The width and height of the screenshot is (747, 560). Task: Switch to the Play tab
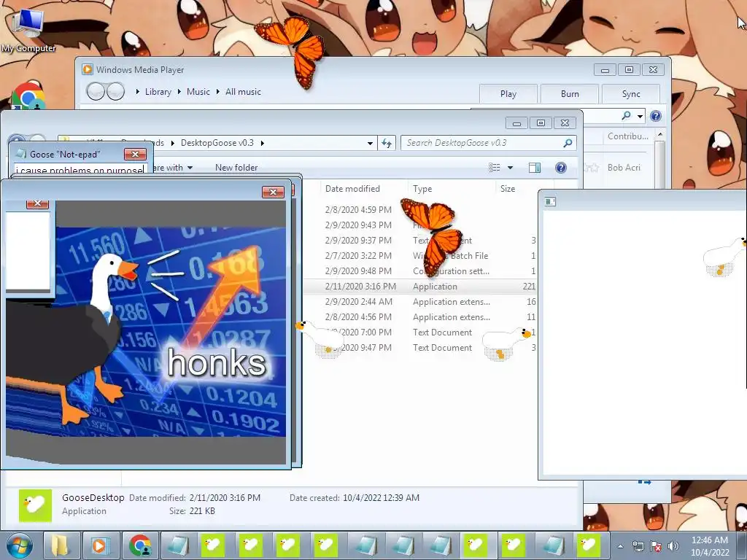pos(508,94)
